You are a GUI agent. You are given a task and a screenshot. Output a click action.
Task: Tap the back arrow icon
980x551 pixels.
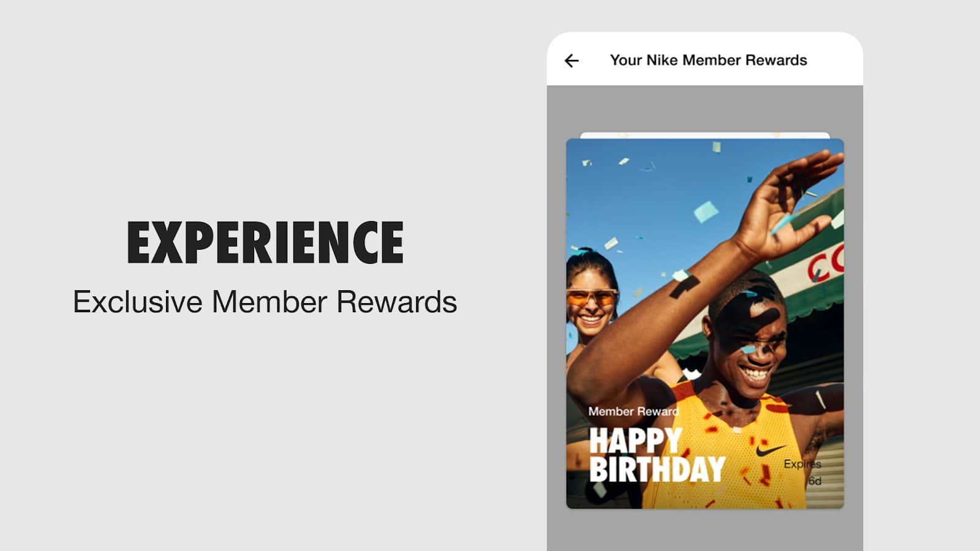pyautogui.click(x=571, y=61)
